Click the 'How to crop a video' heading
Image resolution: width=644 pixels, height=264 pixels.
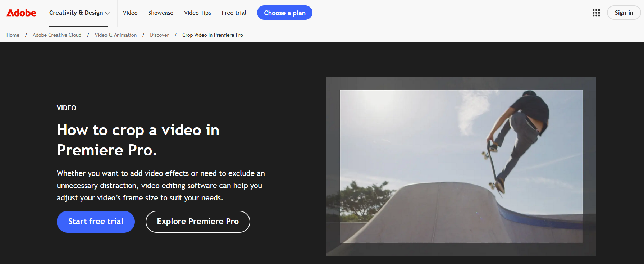click(x=138, y=140)
